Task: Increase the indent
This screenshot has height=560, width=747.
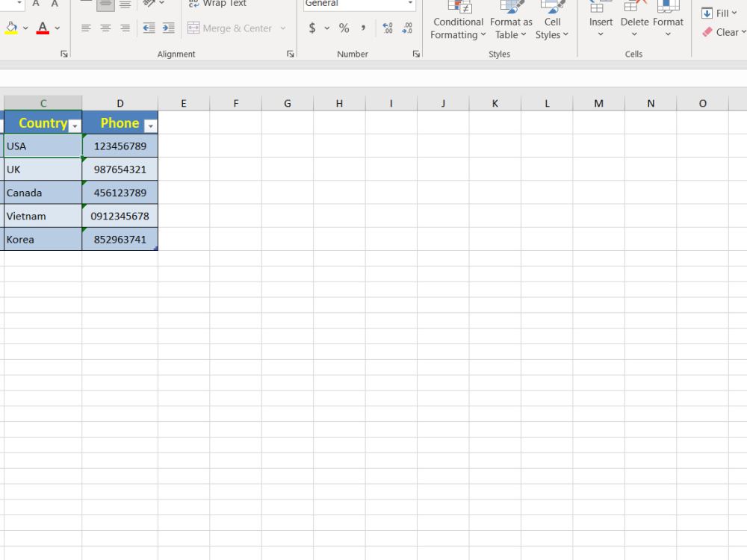Action: coord(169,28)
